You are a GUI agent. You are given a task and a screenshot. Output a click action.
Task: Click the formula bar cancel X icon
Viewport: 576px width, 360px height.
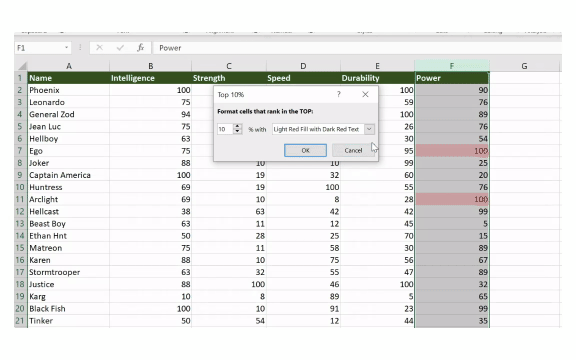(99, 48)
